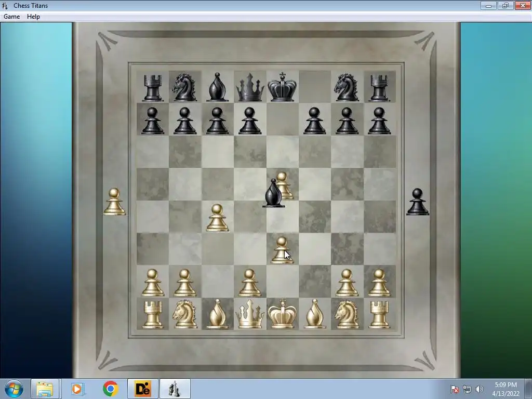532x399 pixels.
Task: Open Google Chrome from the taskbar
Action: (110, 389)
